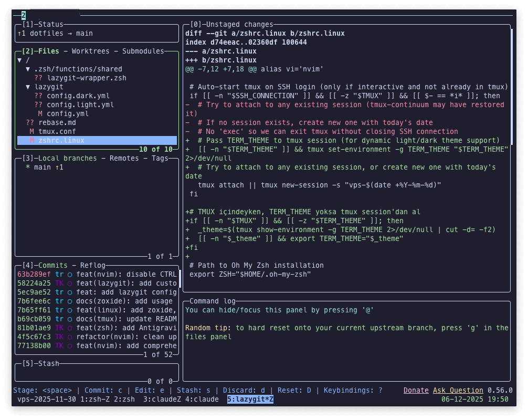528x420 pixels.
Task: Select commit 7b6fee6c
Action: 97,301
